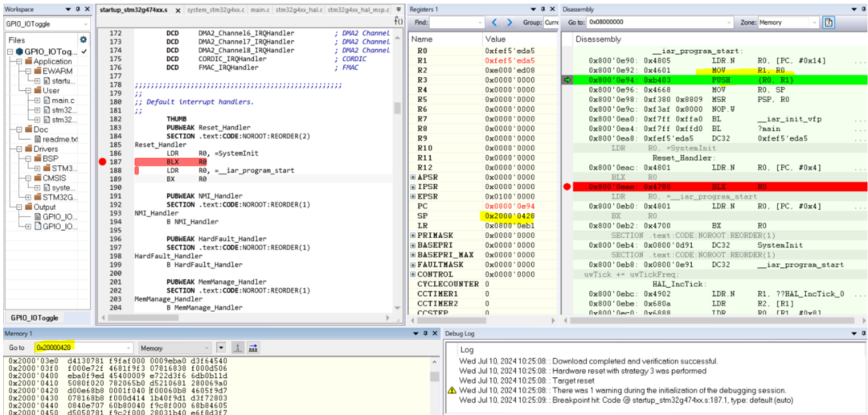
Task: Click the EWARM folder icon
Action: [38, 71]
